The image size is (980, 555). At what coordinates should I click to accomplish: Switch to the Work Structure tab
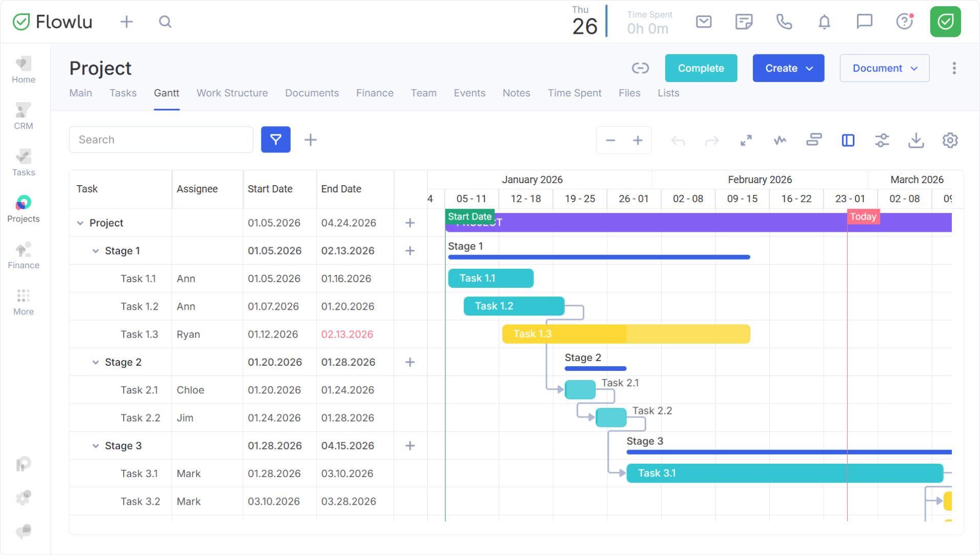click(232, 93)
